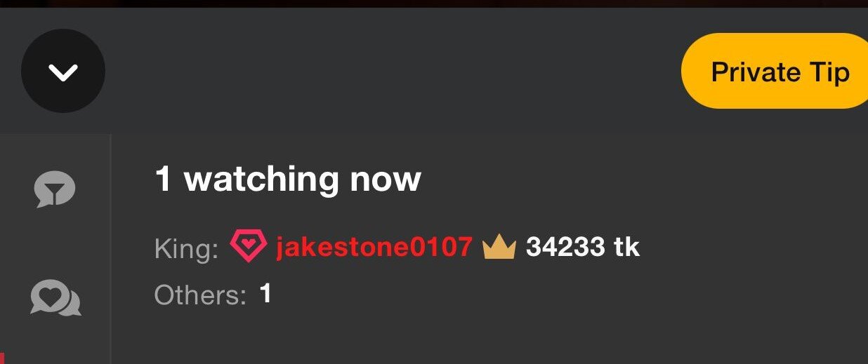Click the video area strip at top
The height and width of the screenshot is (364, 868).
(434, 4)
